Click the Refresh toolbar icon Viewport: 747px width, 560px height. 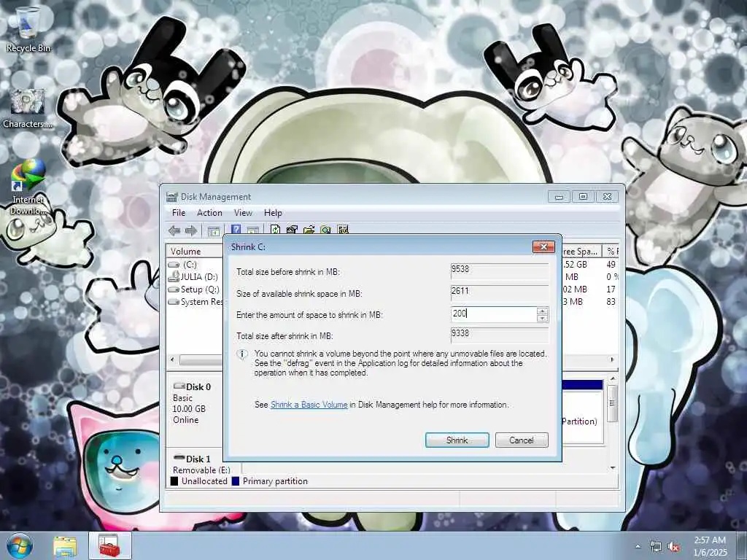pos(275,230)
